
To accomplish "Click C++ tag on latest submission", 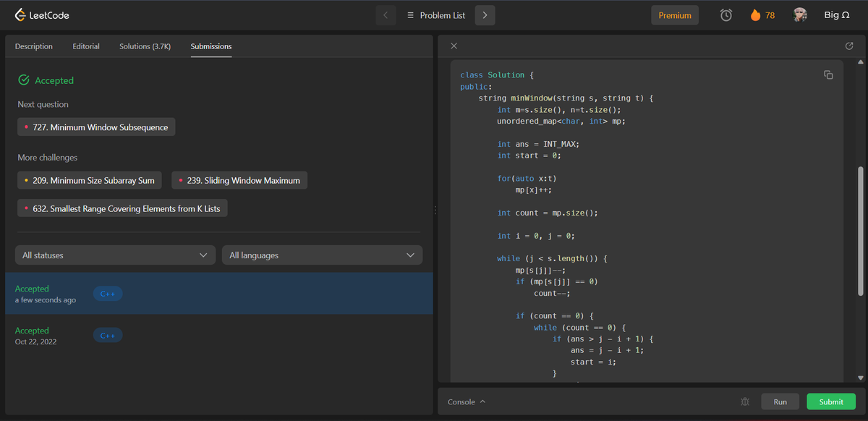I will tap(108, 294).
